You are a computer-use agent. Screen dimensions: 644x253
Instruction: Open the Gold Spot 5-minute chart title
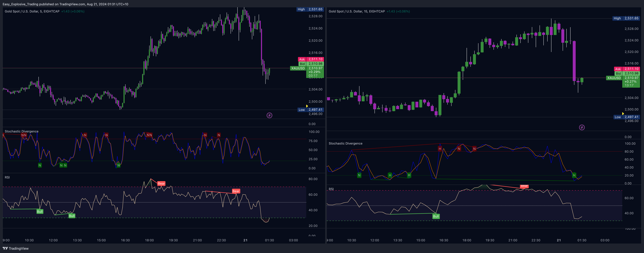32,12
